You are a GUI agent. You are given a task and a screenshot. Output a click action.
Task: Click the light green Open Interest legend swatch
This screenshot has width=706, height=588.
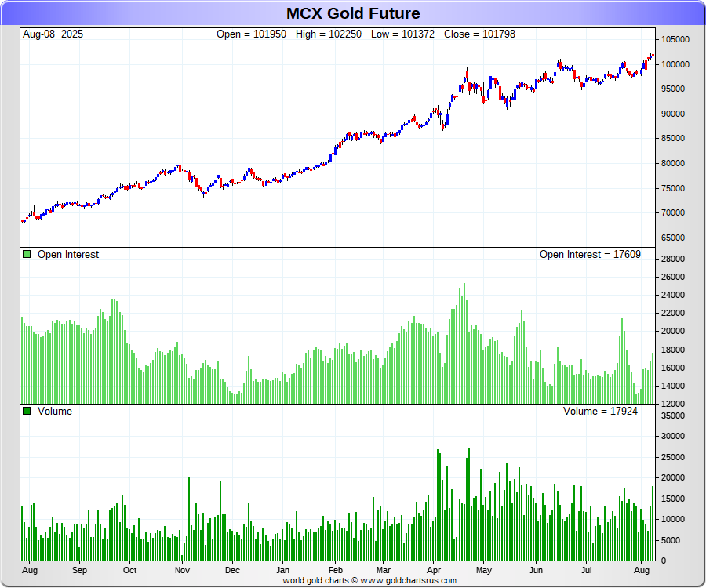[x=27, y=254]
